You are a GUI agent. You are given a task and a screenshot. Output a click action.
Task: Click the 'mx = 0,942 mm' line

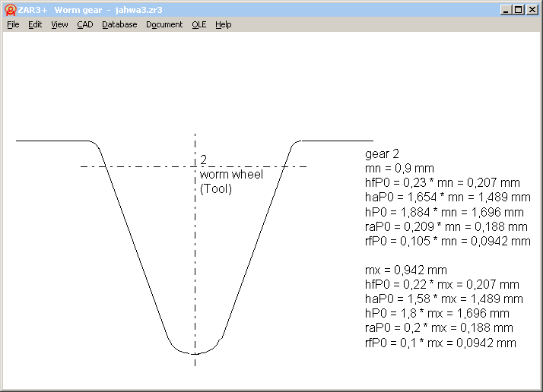(x=406, y=270)
